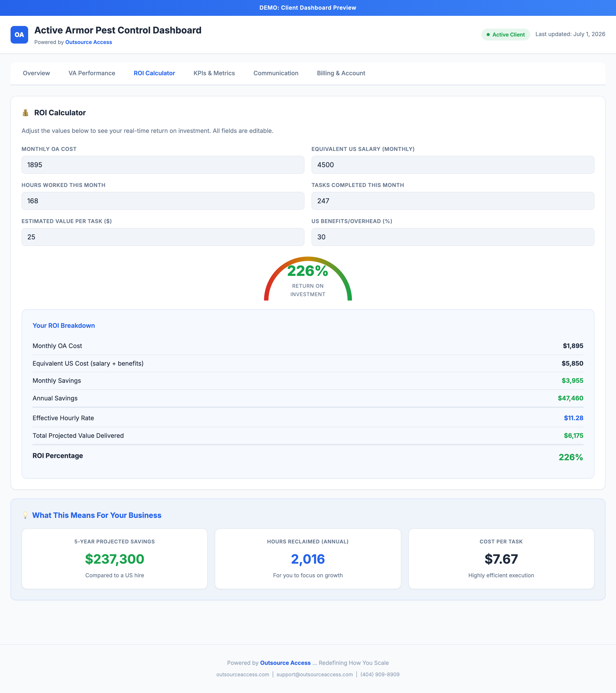Viewport: 616px width, 693px height.
Task: Click the Your ROI Breakdown heading
Action: tap(64, 325)
